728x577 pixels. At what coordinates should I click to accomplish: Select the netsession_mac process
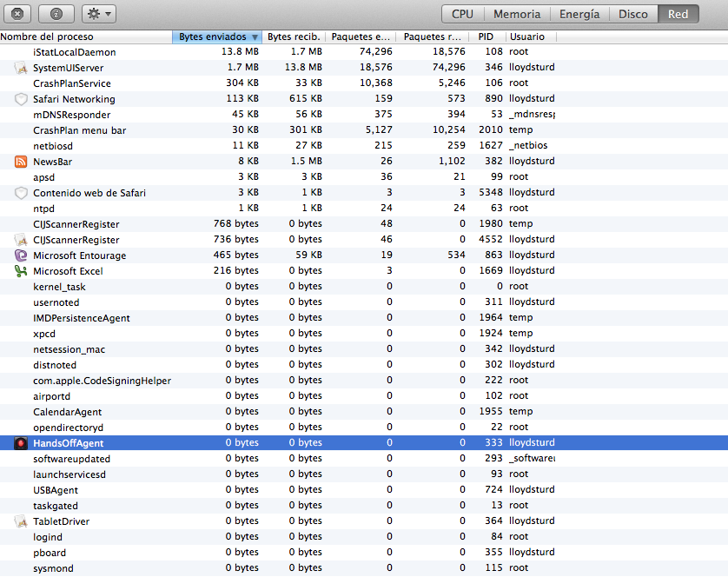364,349
